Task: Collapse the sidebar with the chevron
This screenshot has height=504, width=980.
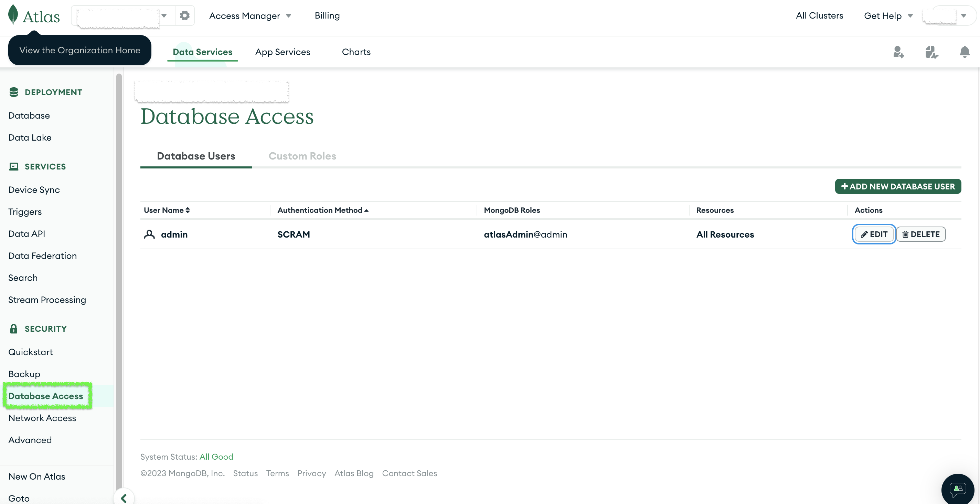Action: click(124, 497)
